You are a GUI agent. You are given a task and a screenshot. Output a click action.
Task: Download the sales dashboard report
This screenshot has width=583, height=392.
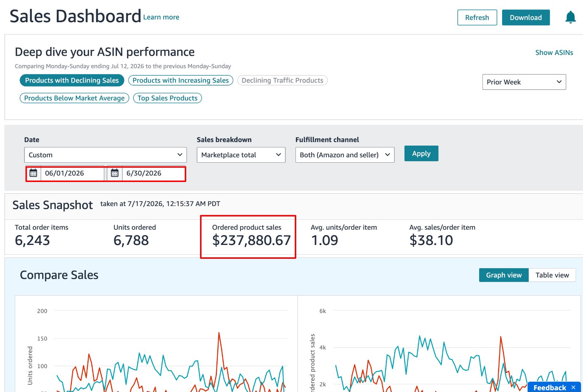(525, 17)
